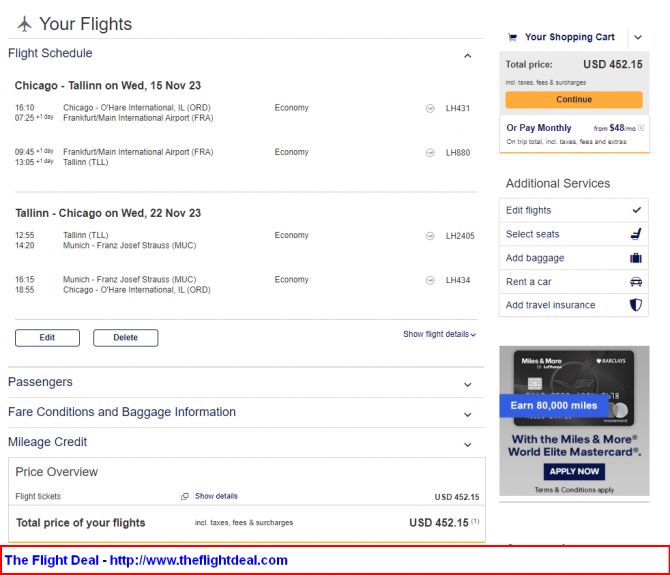
Task: Expand Fare Conditions and Baggage Information
Action: coord(468,415)
